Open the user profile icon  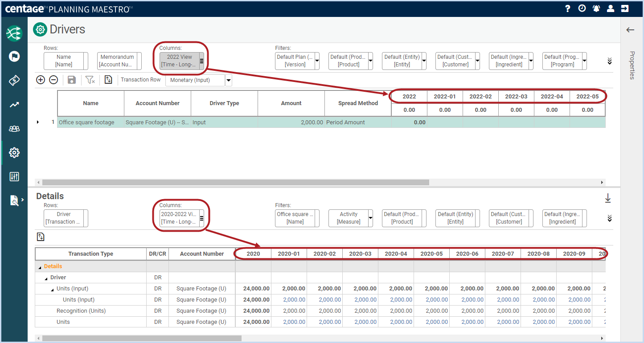pyautogui.click(x=611, y=8)
